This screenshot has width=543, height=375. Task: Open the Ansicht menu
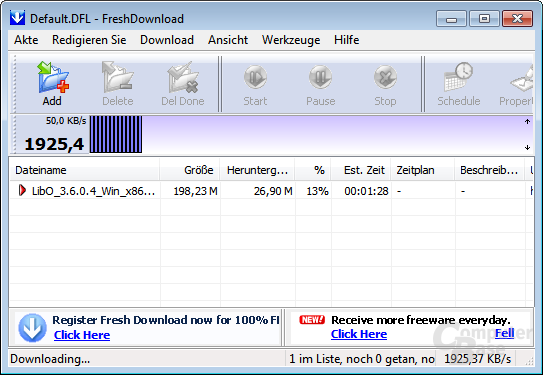click(228, 40)
